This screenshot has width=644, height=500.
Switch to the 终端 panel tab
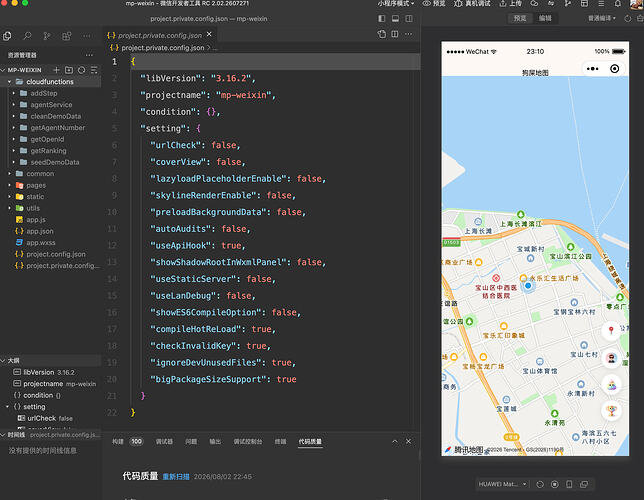(x=281, y=442)
